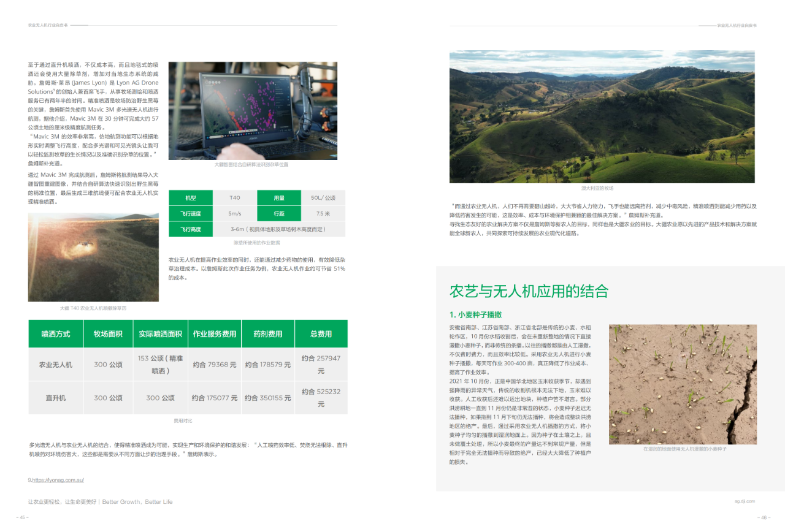The width and height of the screenshot is (785, 532).
Task: Click the heading 农艺与无人机应用的结合
Action: point(529,291)
